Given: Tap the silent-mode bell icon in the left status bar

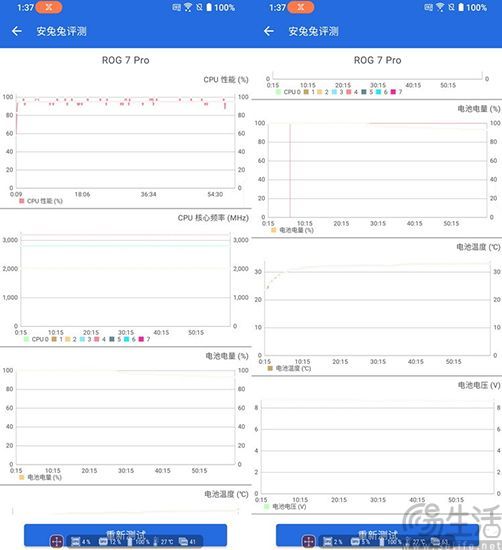Looking at the screenshot, I should click(x=199, y=7).
